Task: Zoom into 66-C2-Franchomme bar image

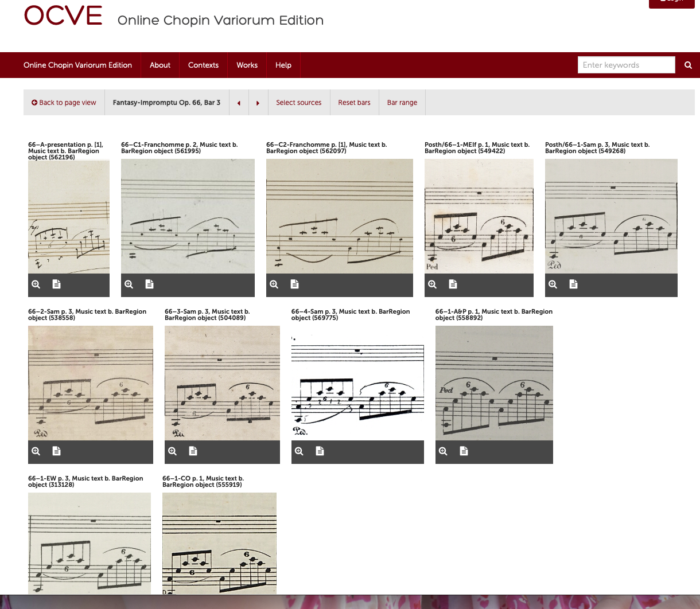Action: (274, 284)
